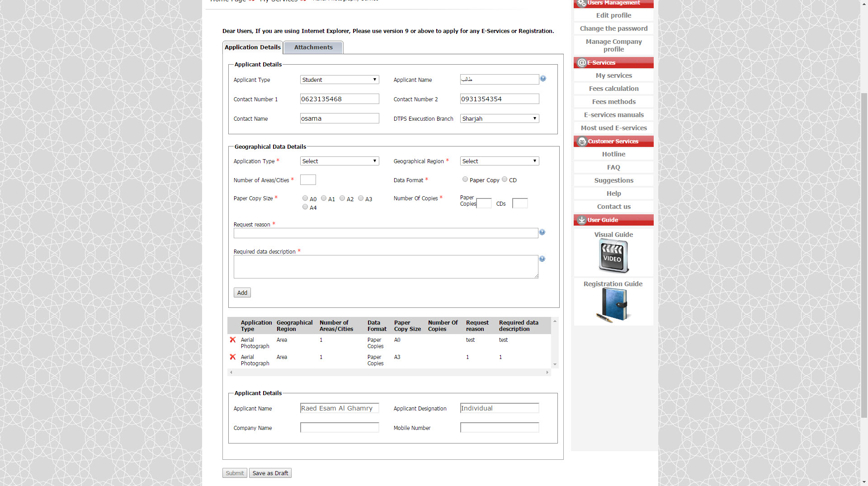Image resolution: width=868 pixels, height=486 pixels.
Task: Open Change the password menu item
Action: 613,28
